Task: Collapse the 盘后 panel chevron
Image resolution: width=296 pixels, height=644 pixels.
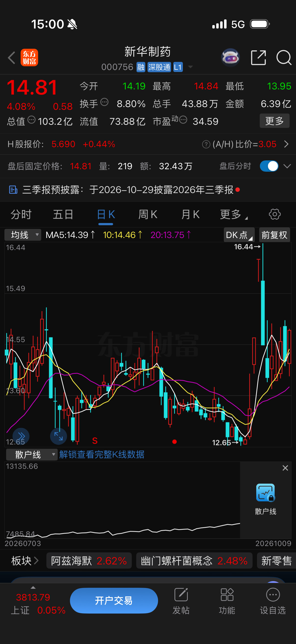Action: click(287, 166)
